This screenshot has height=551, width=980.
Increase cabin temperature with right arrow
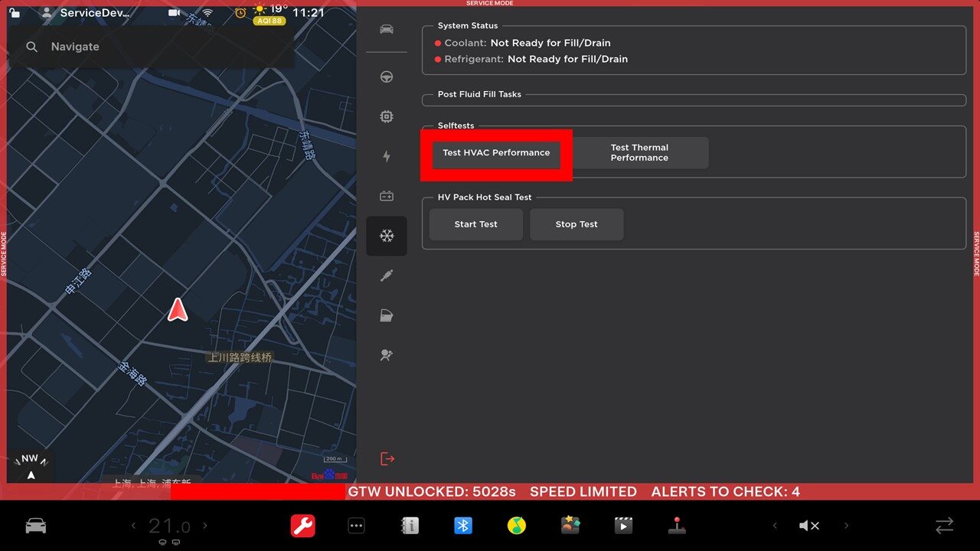coord(205,526)
